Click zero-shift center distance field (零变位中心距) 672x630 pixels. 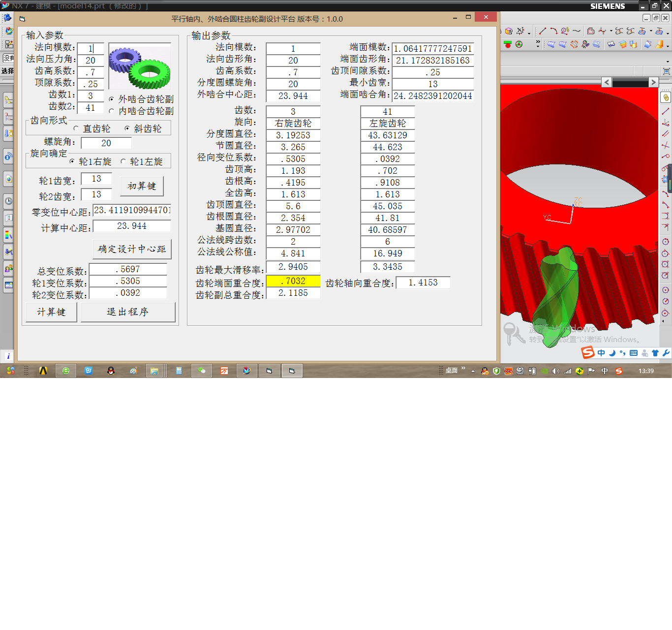132,210
